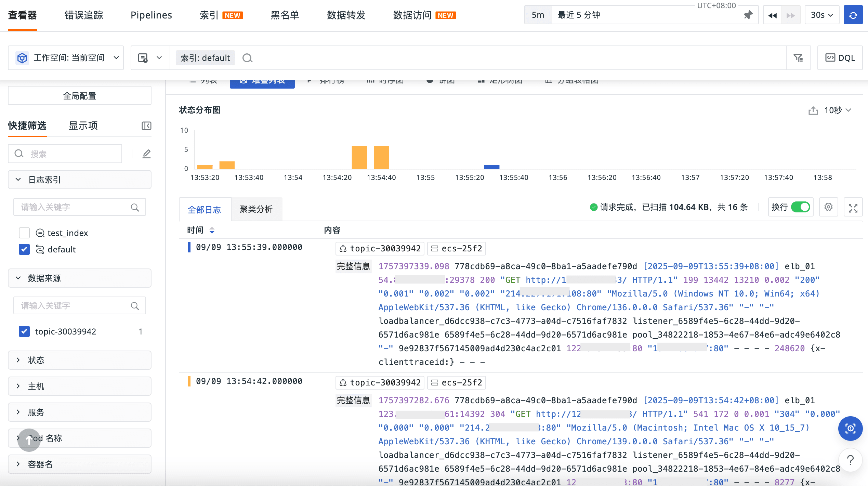The image size is (868, 486).
Task: Click the pin time range icon
Action: coord(748,15)
